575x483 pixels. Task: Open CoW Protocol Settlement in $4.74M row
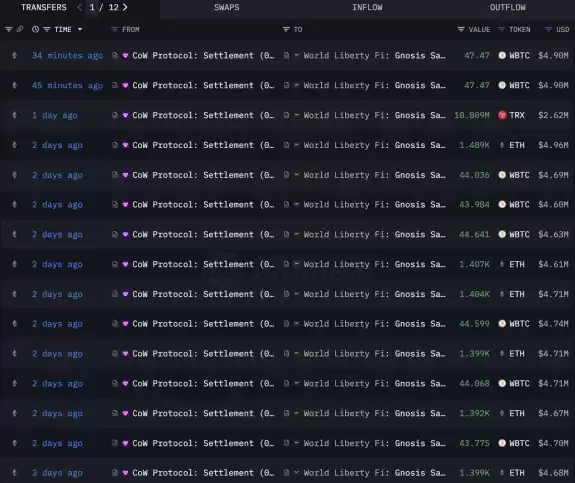pyautogui.click(x=203, y=324)
